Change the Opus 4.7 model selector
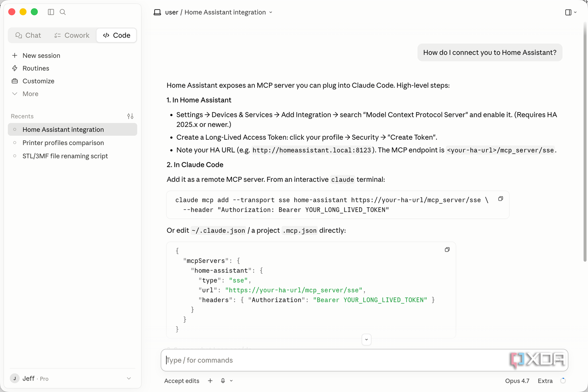The width and height of the screenshot is (588, 392). (517, 381)
